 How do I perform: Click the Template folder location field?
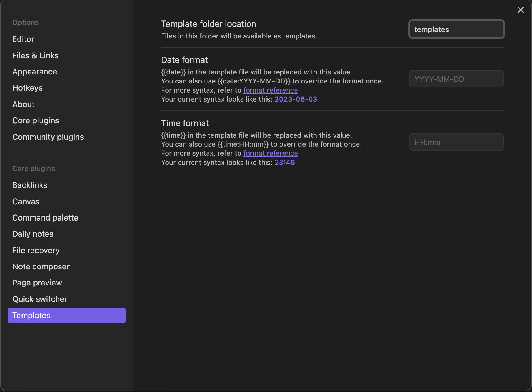point(456,29)
